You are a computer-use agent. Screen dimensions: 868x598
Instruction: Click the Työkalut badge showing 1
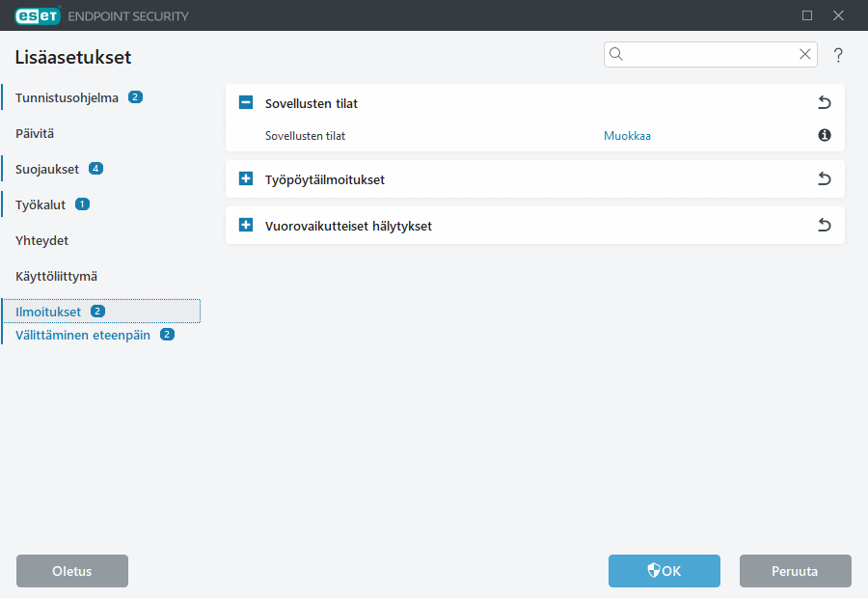pyautogui.click(x=83, y=204)
